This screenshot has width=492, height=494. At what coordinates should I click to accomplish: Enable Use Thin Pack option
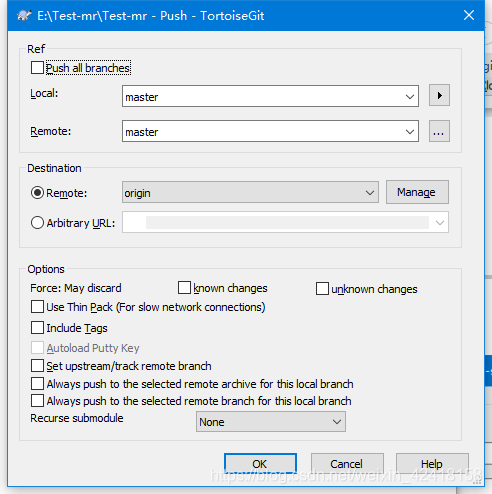[x=37, y=307]
